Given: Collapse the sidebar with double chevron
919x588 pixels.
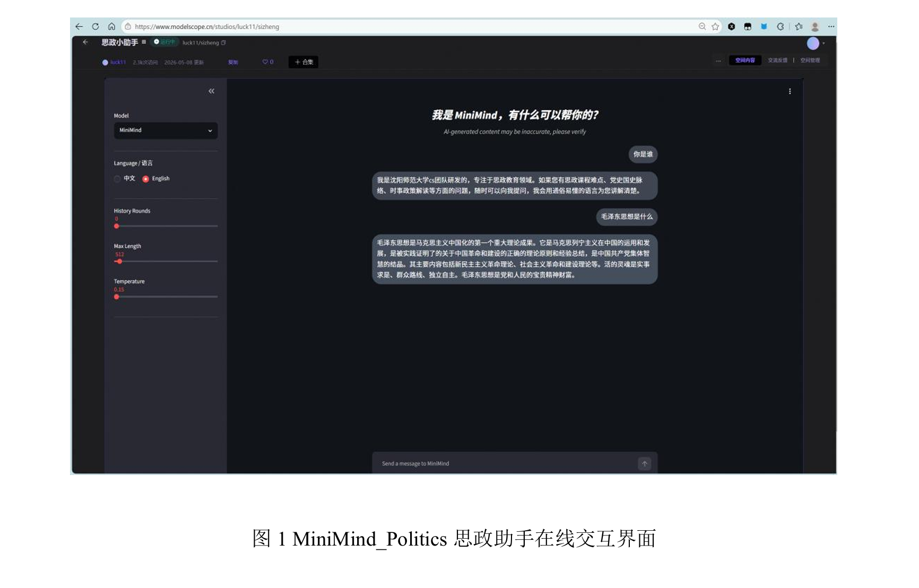Looking at the screenshot, I should point(211,91).
